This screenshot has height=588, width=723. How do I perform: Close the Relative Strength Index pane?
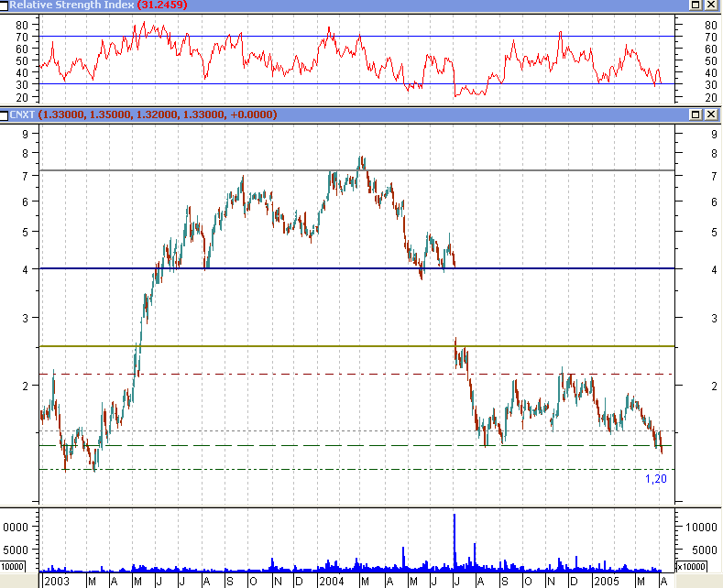pyautogui.click(x=711, y=5)
